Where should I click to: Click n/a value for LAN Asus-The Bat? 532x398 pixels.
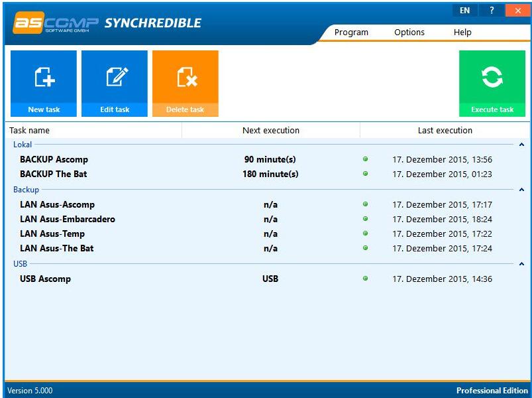pos(270,248)
